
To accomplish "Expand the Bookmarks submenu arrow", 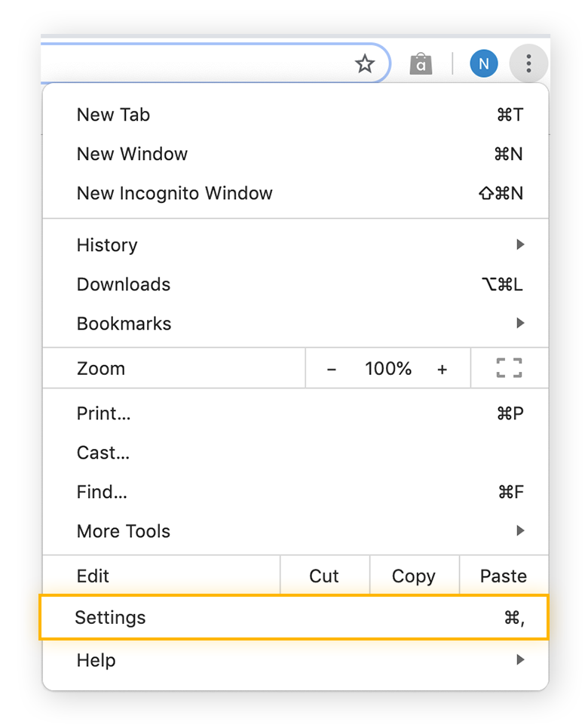I will [x=520, y=323].
